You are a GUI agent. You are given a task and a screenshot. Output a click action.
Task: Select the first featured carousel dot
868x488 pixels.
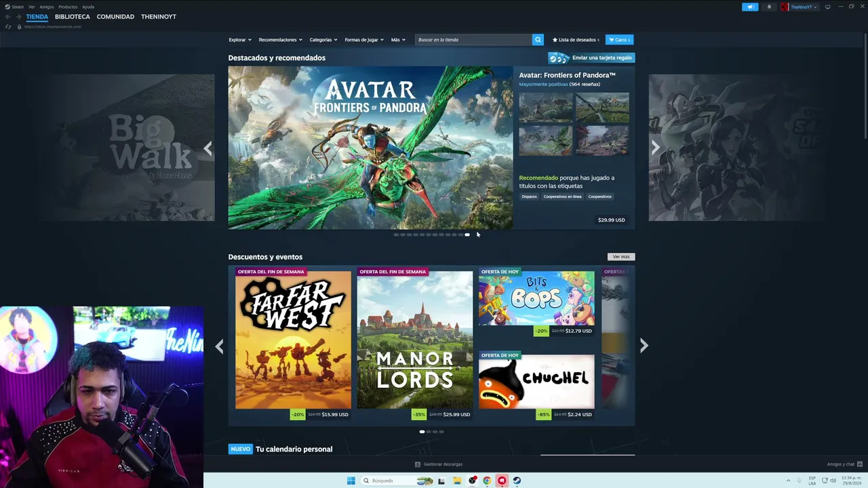pyautogui.click(x=396, y=235)
